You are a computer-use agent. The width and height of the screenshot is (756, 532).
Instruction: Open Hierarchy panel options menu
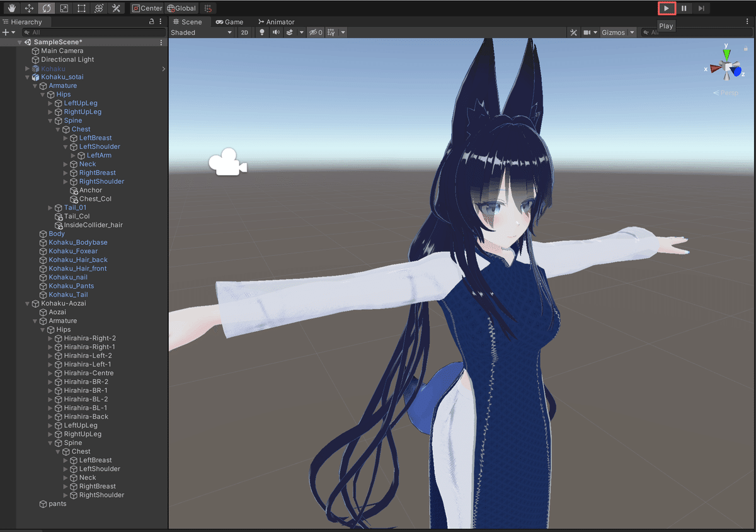click(x=161, y=21)
